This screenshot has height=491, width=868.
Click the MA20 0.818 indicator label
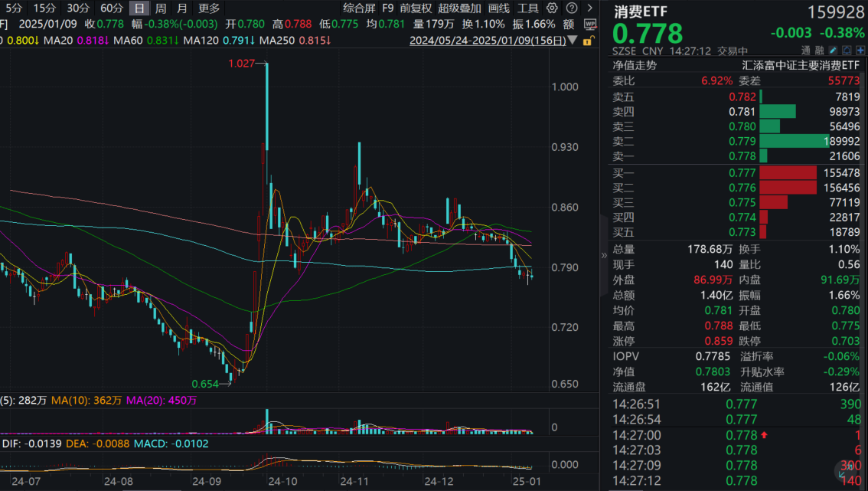[x=75, y=41]
